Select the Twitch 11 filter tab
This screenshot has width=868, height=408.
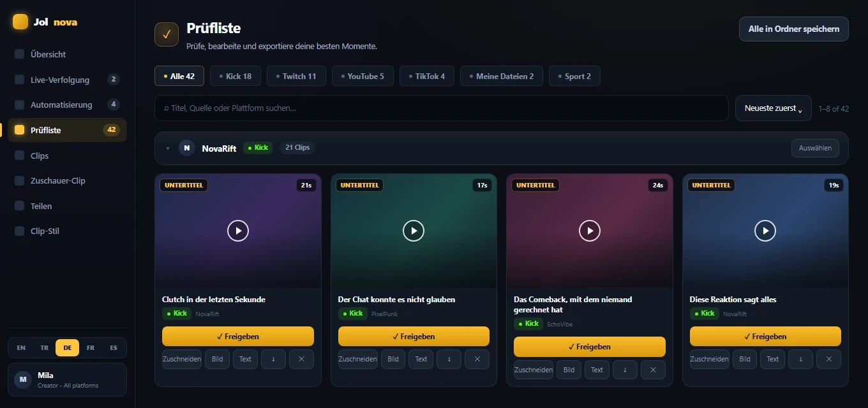point(296,76)
